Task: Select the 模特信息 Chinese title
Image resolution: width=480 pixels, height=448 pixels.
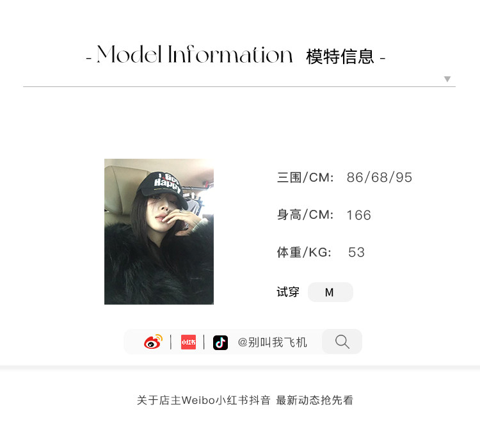Action: coord(340,57)
